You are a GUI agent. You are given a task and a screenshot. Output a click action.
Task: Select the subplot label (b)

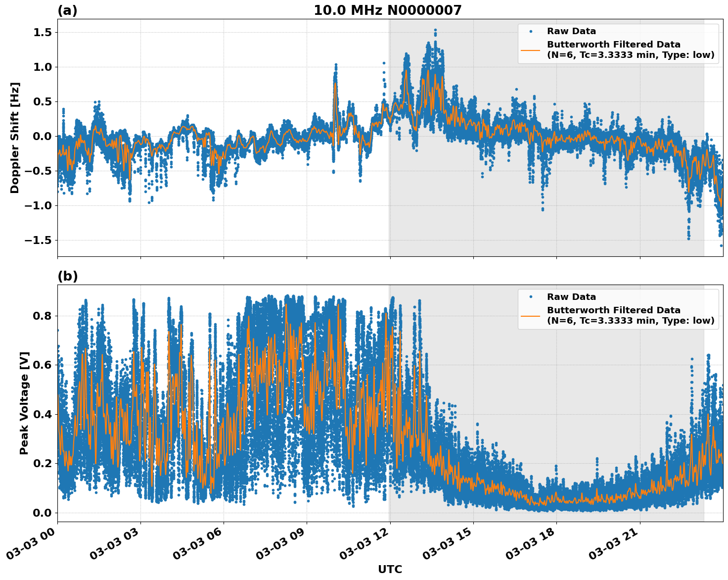pyautogui.click(x=67, y=276)
